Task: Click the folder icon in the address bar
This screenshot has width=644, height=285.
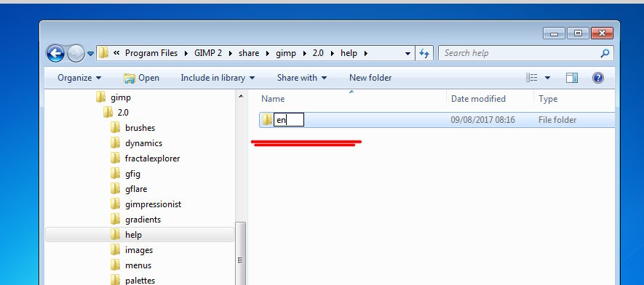Action: tap(103, 53)
